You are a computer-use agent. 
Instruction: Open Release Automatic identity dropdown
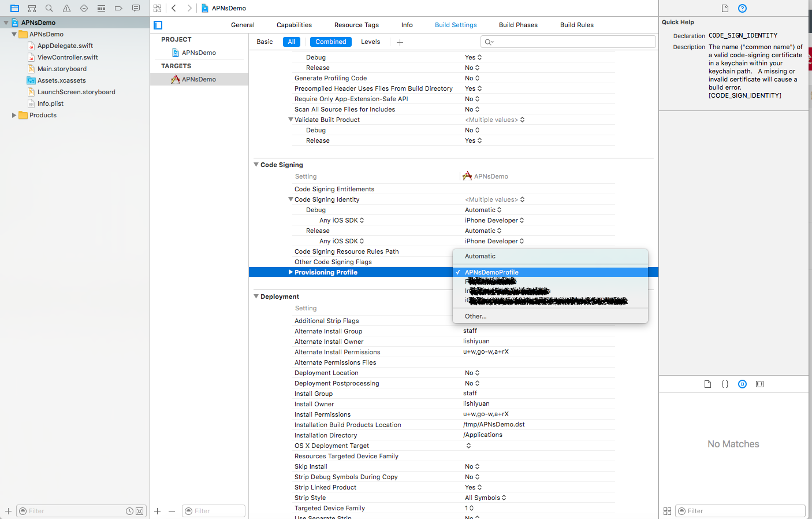pyautogui.click(x=483, y=231)
